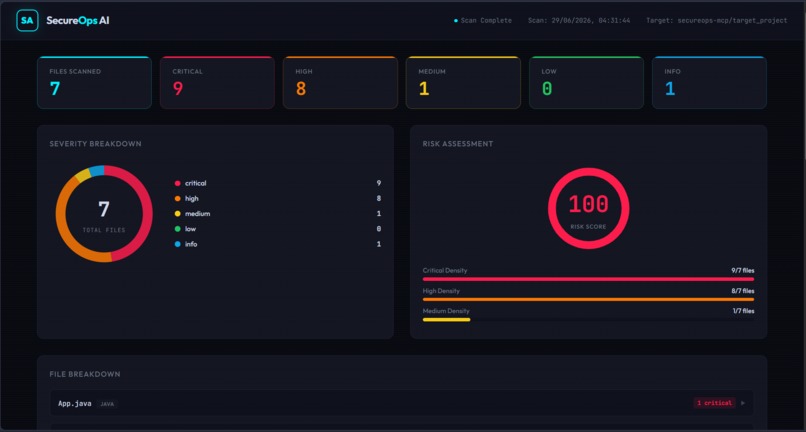Click the critical legend label

point(195,183)
